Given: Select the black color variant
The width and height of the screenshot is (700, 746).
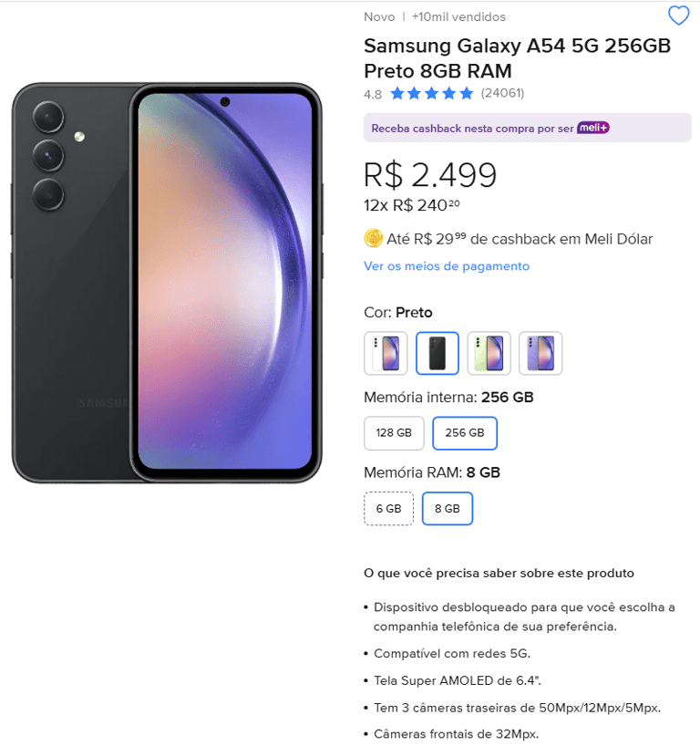Looking at the screenshot, I should 437,353.
